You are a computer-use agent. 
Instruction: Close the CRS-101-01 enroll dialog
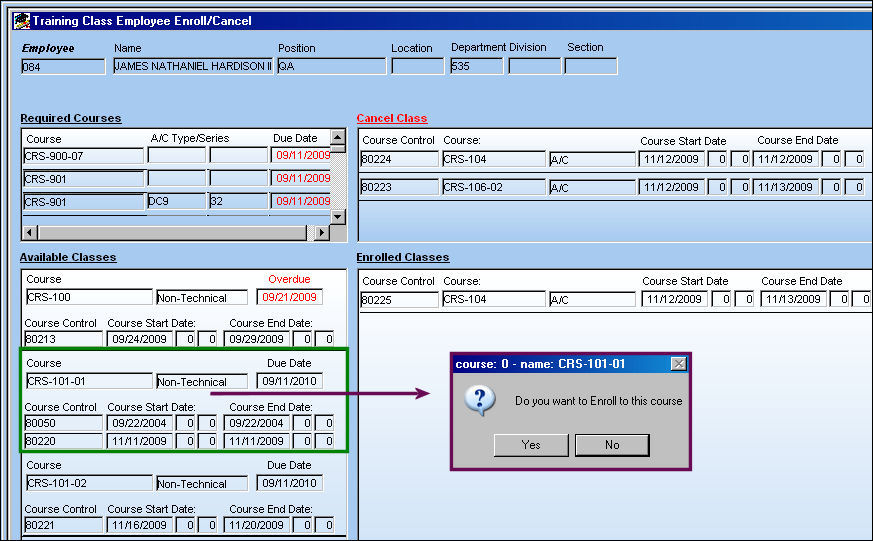pyautogui.click(x=678, y=363)
